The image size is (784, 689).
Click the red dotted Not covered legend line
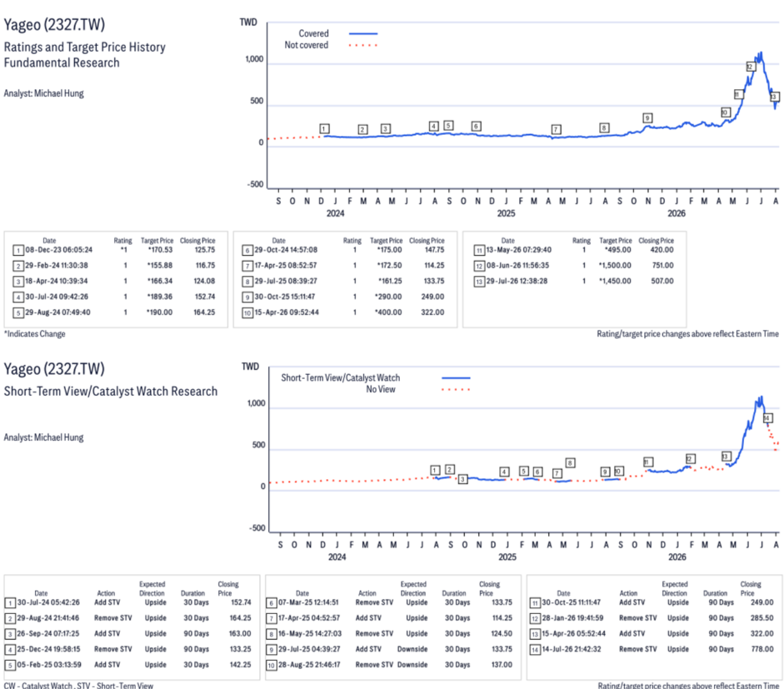point(363,46)
